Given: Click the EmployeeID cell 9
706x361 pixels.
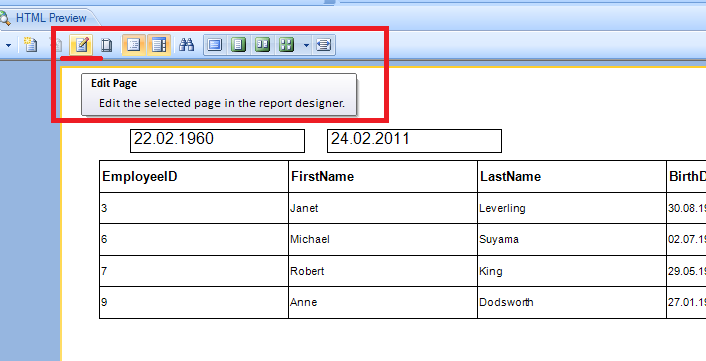Looking at the screenshot, I should click(194, 302).
